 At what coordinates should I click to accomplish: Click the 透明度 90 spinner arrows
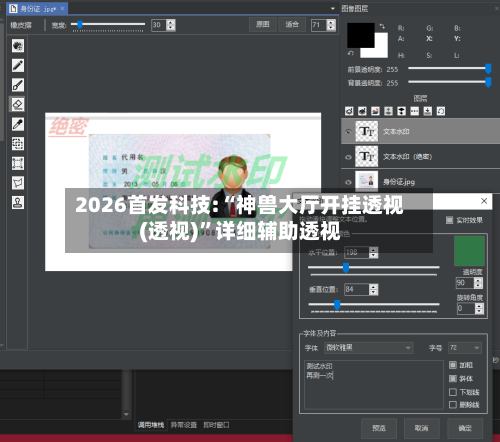tap(478, 283)
